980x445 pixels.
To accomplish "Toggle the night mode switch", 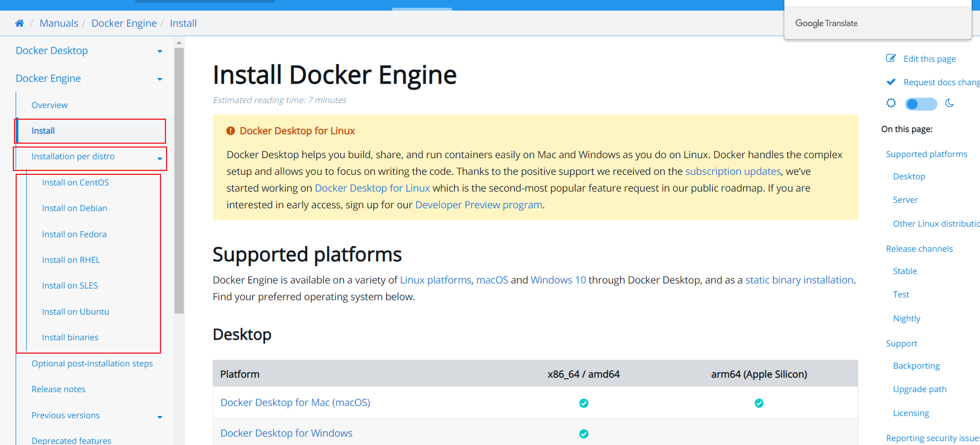I will pyautogui.click(x=921, y=104).
